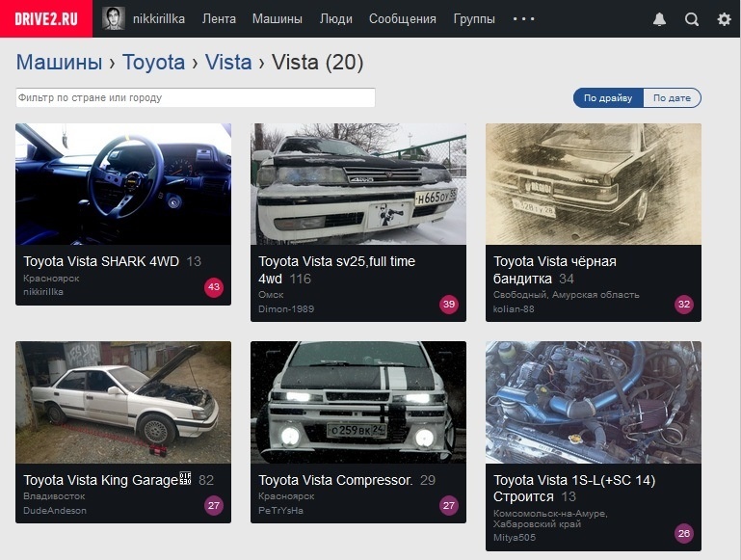Click the 26 badge on 1S-L card
Screen dimensions: 741x560
tap(684, 534)
